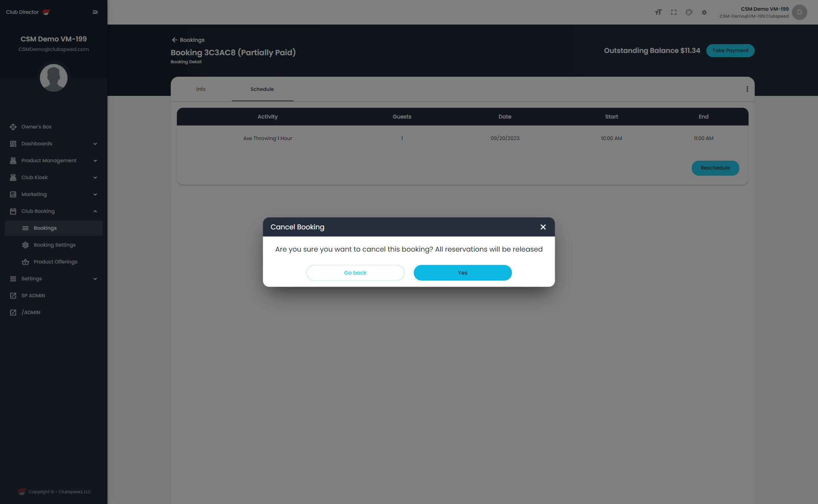
Task: Click the Club Booking calendar icon
Action: click(x=13, y=211)
